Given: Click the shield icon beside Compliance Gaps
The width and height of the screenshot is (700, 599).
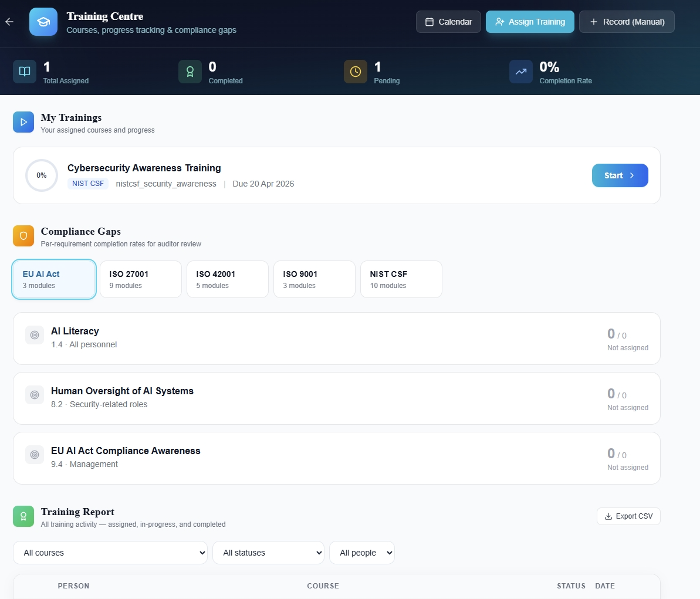Looking at the screenshot, I should point(23,236).
